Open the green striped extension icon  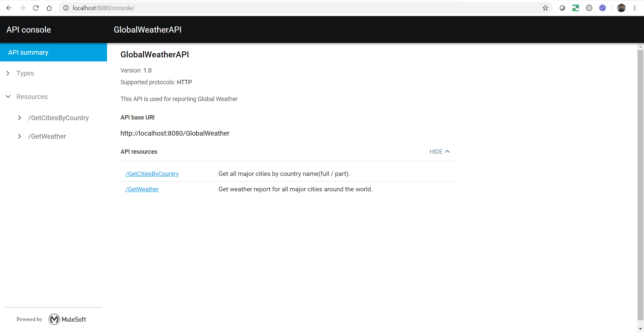click(x=576, y=8)
